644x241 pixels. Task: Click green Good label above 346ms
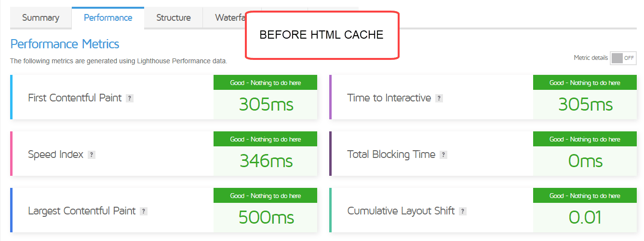tap(266, 139)
